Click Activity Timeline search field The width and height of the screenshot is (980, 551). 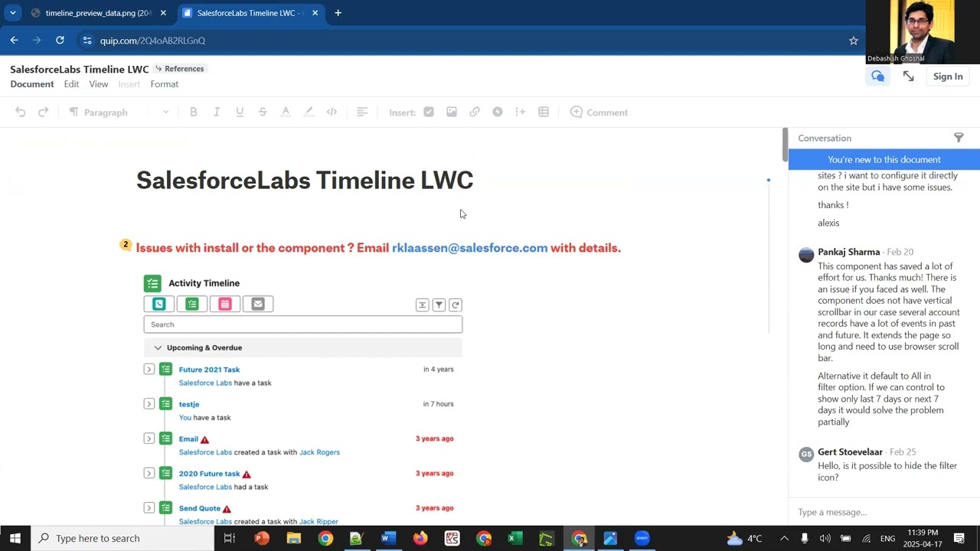(303, 324)
